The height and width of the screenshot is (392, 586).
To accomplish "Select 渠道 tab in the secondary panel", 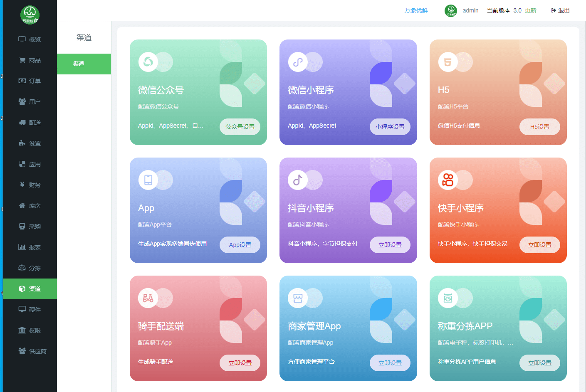I will [x=84, y=64].
